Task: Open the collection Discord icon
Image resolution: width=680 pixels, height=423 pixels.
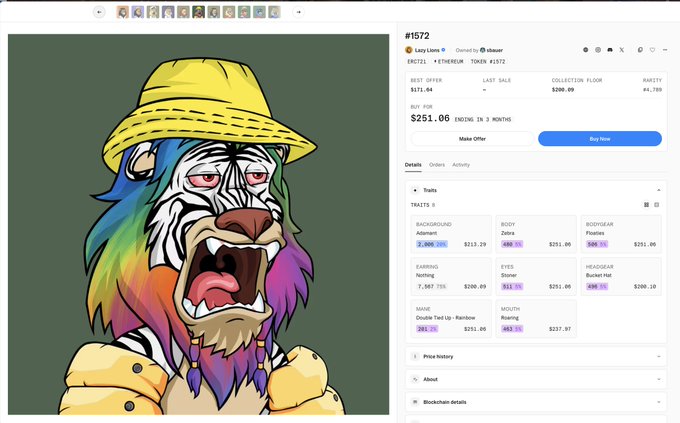Action: point(610,50)
